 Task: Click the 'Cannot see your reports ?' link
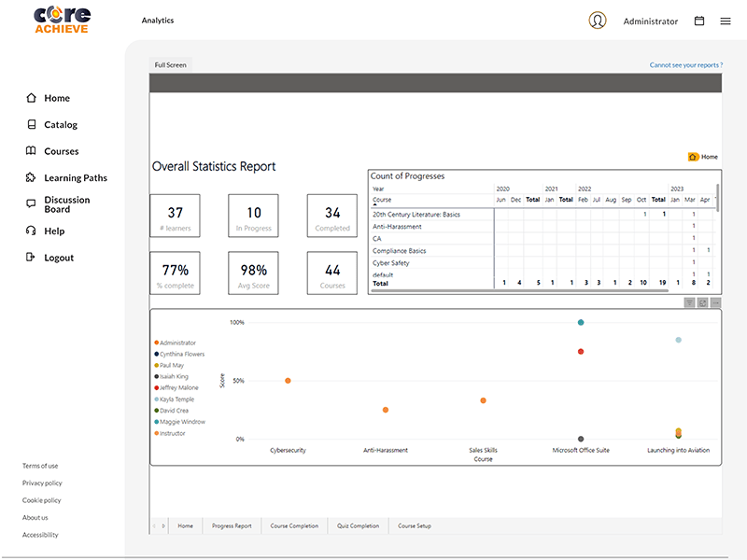pyautogui.click(x=685, y=65)
